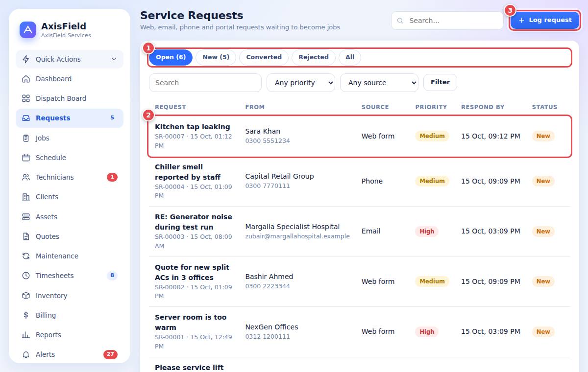Click the Billing dollar icon

click(x=26, y=315)
